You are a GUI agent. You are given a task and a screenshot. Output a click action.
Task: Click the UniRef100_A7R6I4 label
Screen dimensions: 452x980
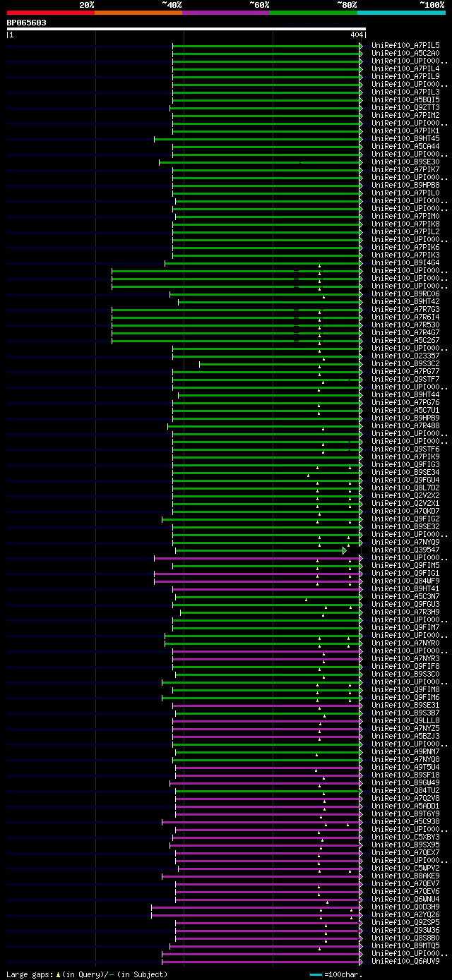(405, 317)
